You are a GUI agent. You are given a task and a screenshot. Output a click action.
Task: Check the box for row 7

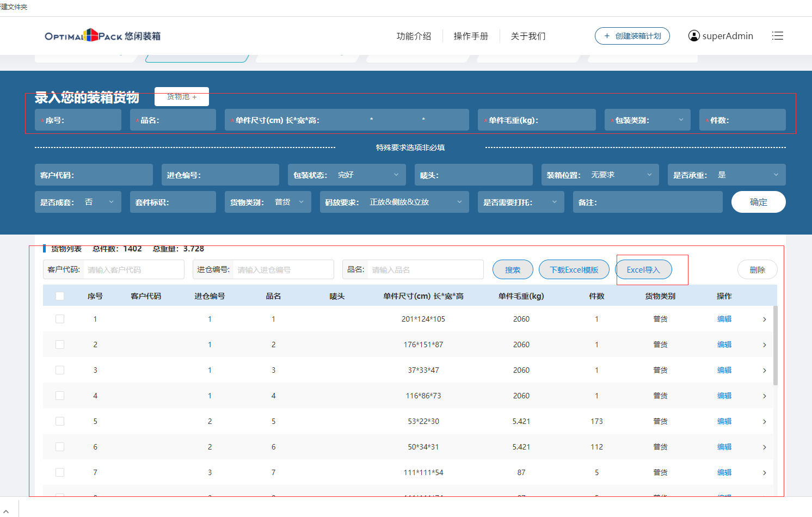[60, 472]
